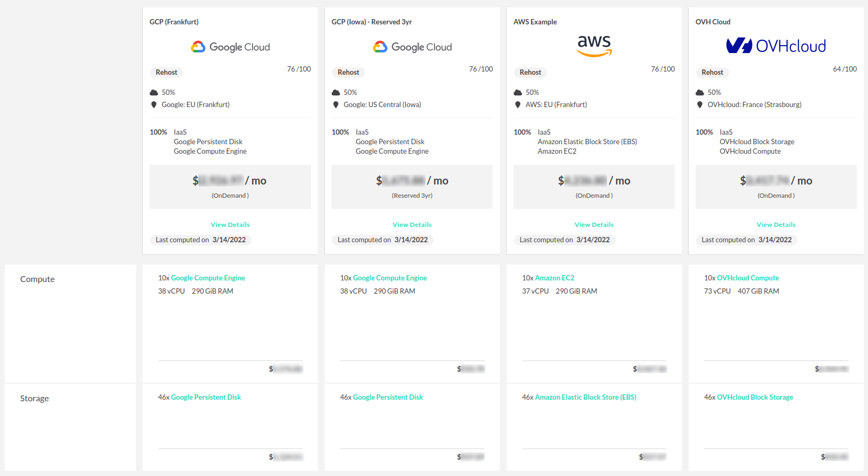Image resolution: width=868 pixels, height=476 pixels.
Task: Click the 76 /100 score on AWS Example
Action: click(x=663, y=69)
